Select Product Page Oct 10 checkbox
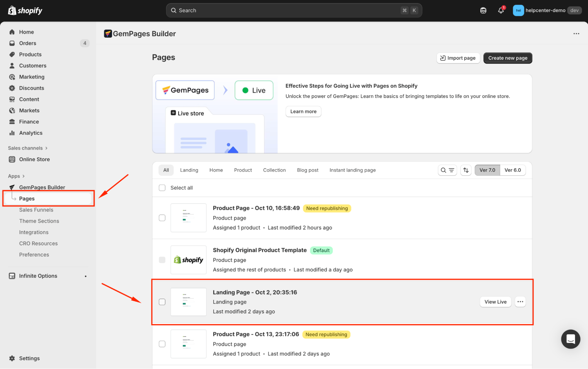This screenshot has width=588, height=369. (162, 218)
